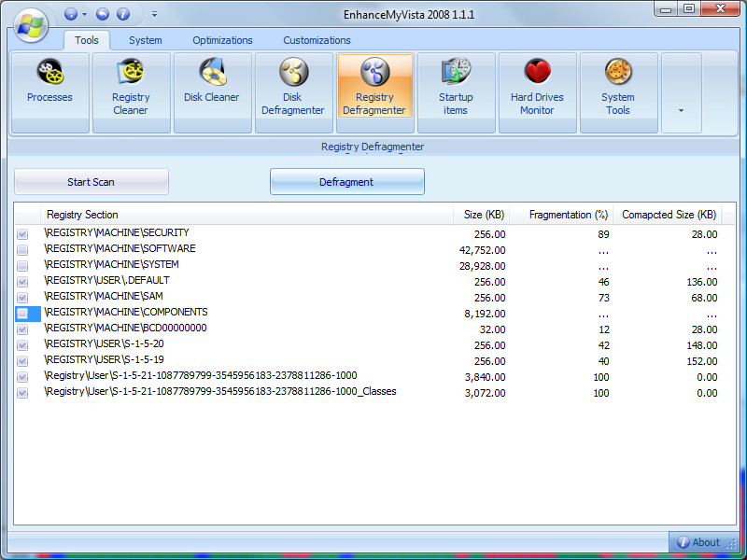747x560 pixels.
Task: Click the blue sphere button left of the back arrow
Action: click(71, 14)
